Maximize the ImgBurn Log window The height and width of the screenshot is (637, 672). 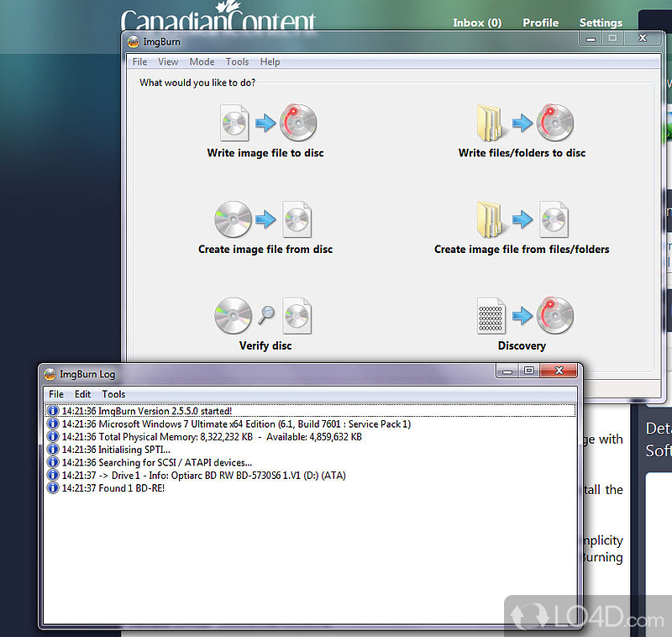pos(529,371)
